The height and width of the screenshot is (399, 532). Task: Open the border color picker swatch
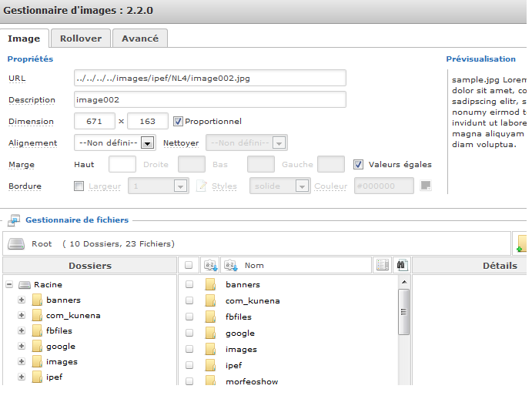426,186
